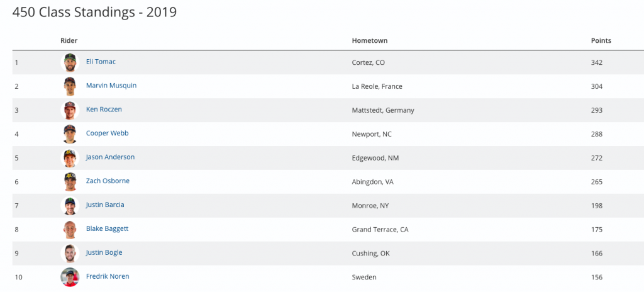Click Justin Bogle's avatar image
644x292 pixels.
pos(69,254)
